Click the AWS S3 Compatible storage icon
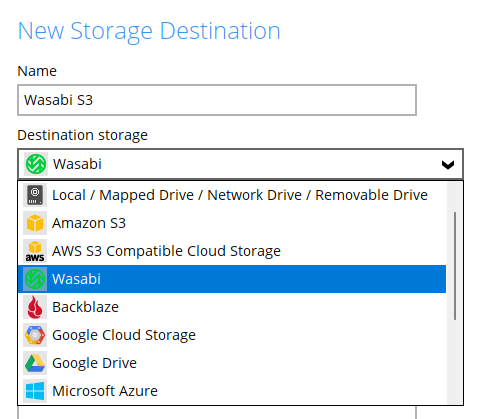 35,251
